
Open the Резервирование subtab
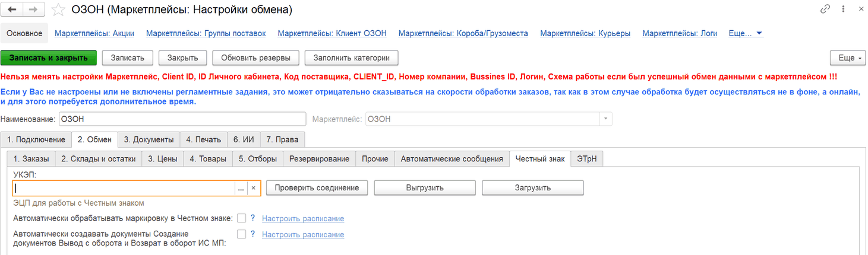coord(319,158)
